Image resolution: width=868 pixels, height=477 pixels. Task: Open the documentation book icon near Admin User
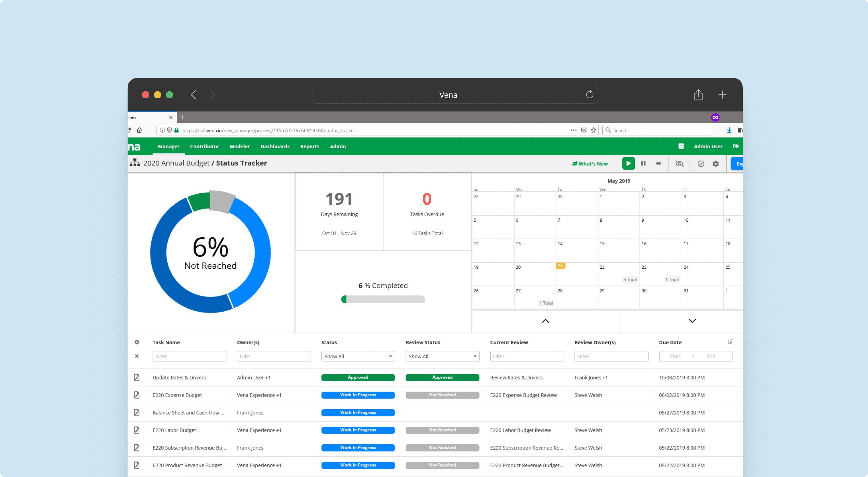[x=681, y=146]
